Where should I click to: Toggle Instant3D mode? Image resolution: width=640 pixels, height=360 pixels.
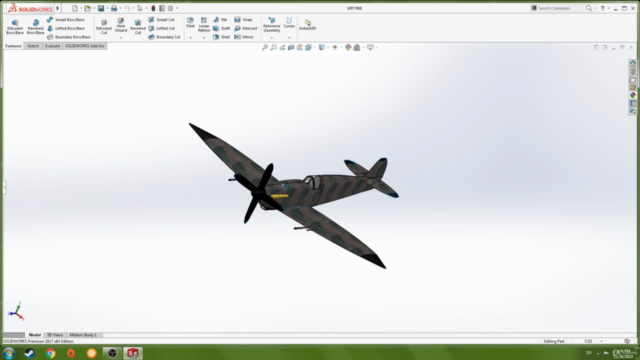click(307, 25)
